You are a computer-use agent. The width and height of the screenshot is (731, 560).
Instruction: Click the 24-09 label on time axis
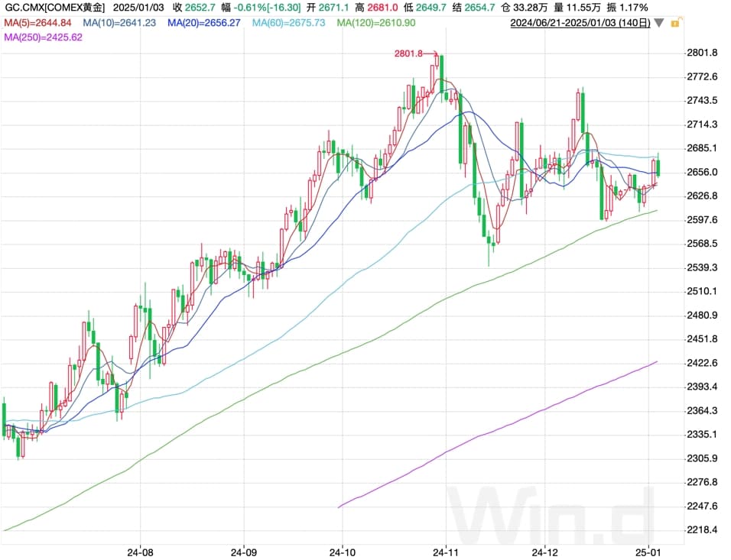(x=243, y=551)
